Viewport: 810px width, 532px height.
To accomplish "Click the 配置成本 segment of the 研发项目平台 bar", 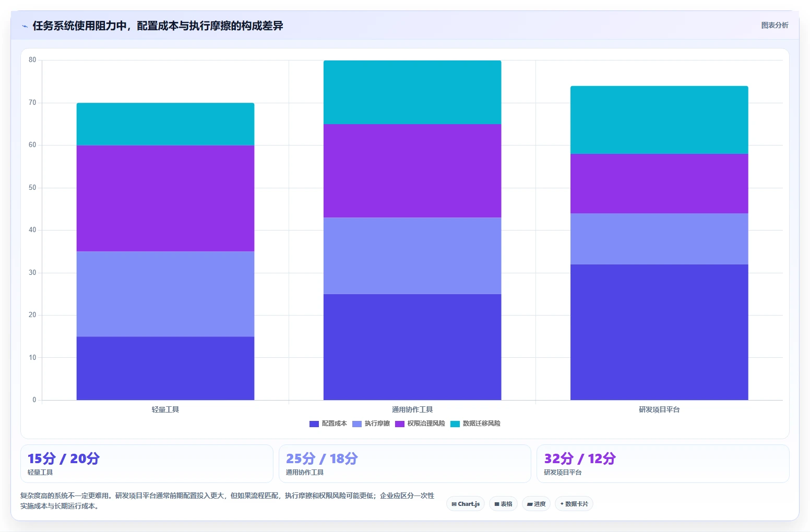I will point(659,332).
